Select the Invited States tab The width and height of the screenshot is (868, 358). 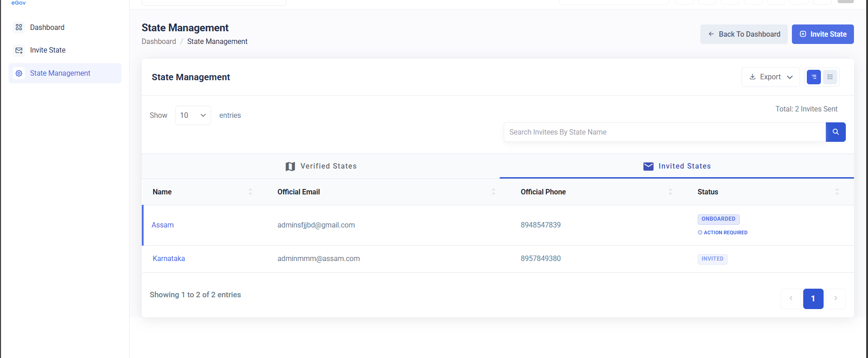click(677, 166)
